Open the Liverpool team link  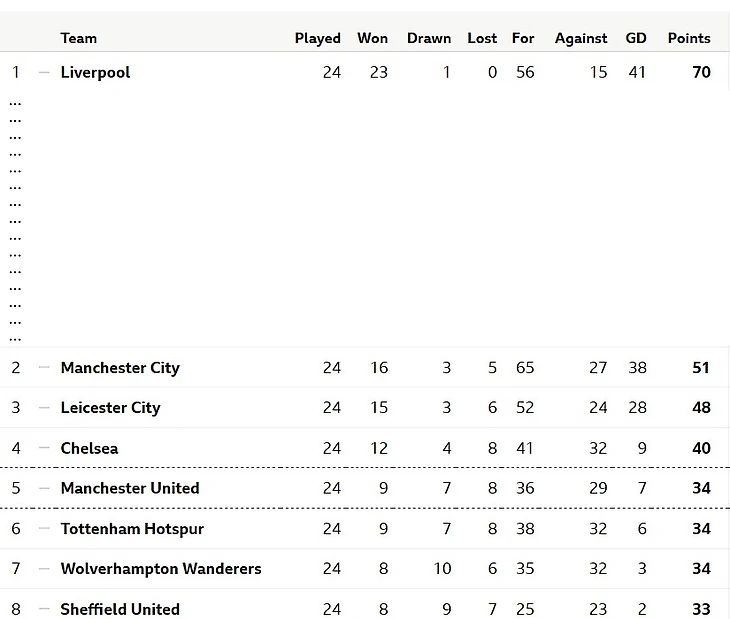click(95, 72)
